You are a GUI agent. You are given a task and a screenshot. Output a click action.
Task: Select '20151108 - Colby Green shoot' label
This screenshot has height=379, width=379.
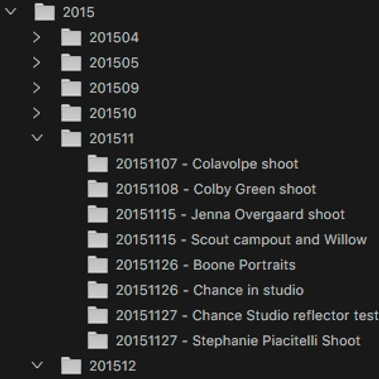point(216,189)
